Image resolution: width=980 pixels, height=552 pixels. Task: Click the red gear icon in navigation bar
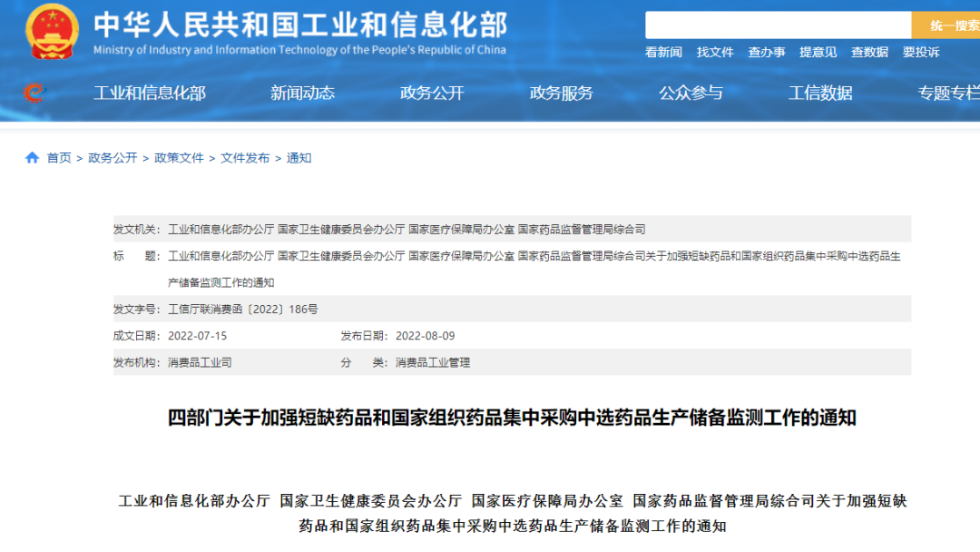(x=34, y=93)
